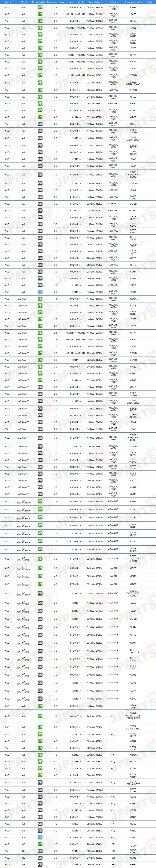This screenshot has height=868, width=156.
Task: Click petrol icon in A6 Avant CEUC row
Action: (40, 373)
